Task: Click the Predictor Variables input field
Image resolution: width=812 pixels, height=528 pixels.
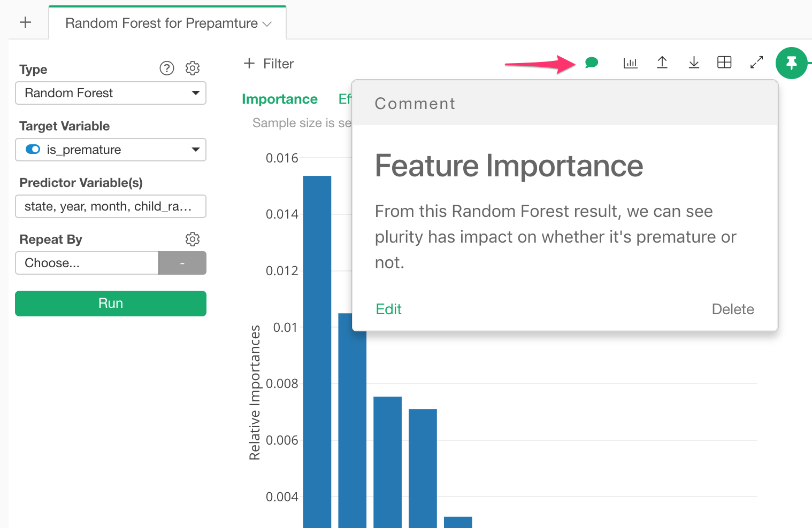Action: tap(110, 206)
